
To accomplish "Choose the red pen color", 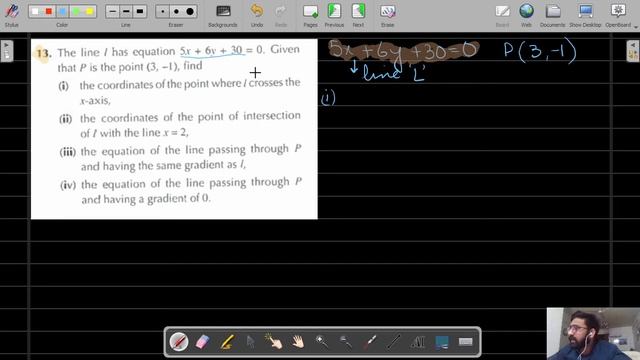I will (x=49, y=11).
